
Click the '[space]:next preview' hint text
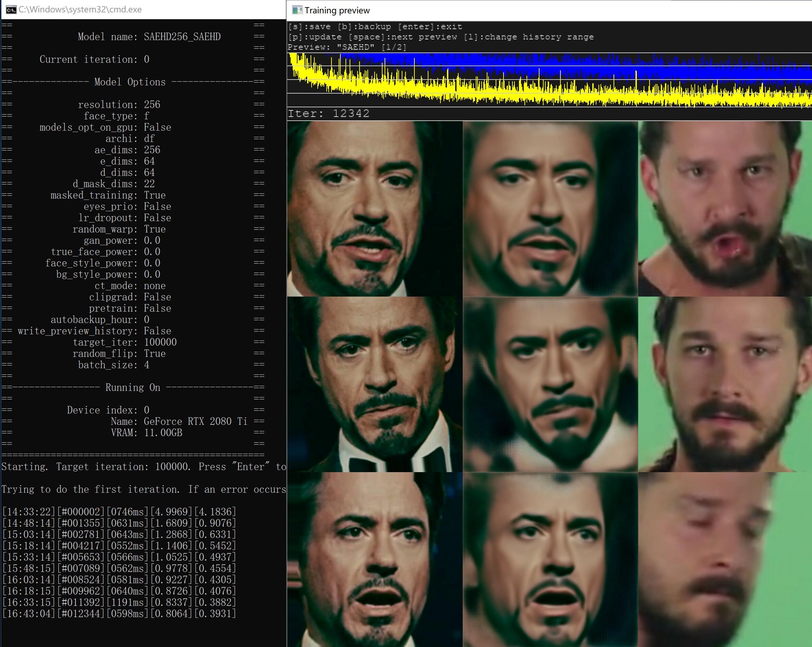coord(402,37)
